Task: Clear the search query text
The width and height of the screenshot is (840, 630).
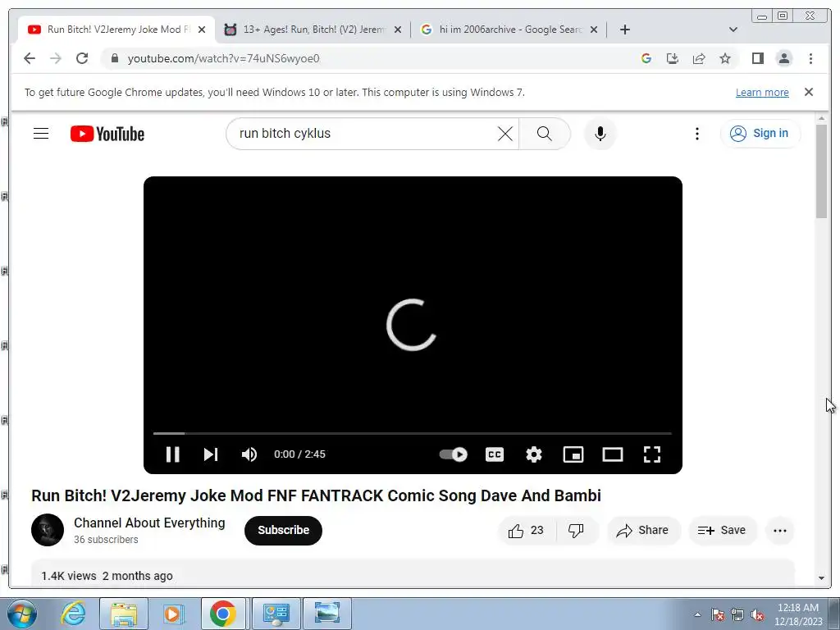Action: click(x=505, y=134)
